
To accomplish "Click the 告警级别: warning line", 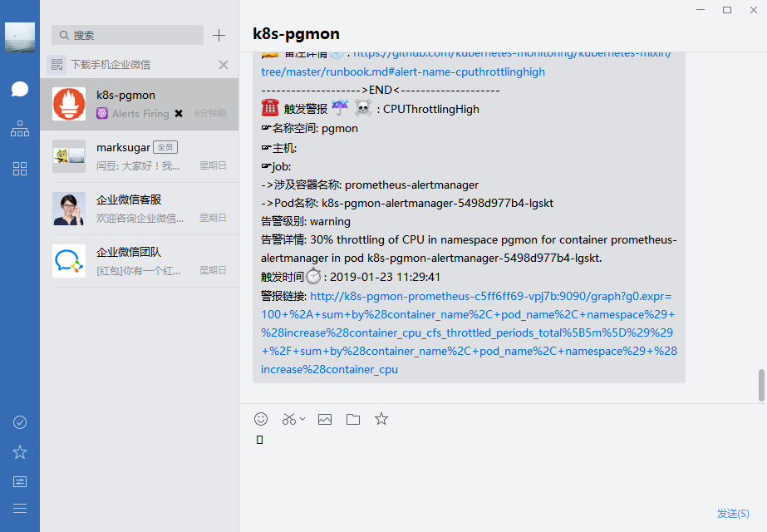I will point(306,222).
